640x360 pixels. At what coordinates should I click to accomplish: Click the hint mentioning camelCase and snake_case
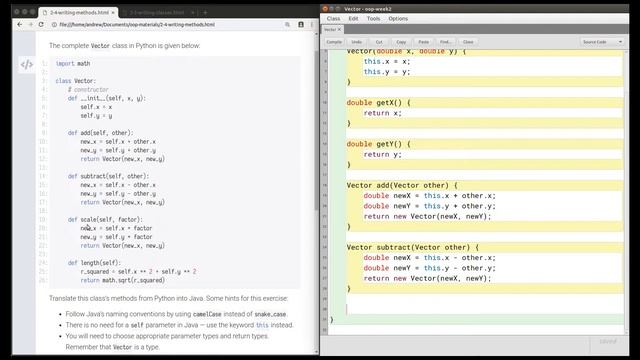tap(176, 314)
